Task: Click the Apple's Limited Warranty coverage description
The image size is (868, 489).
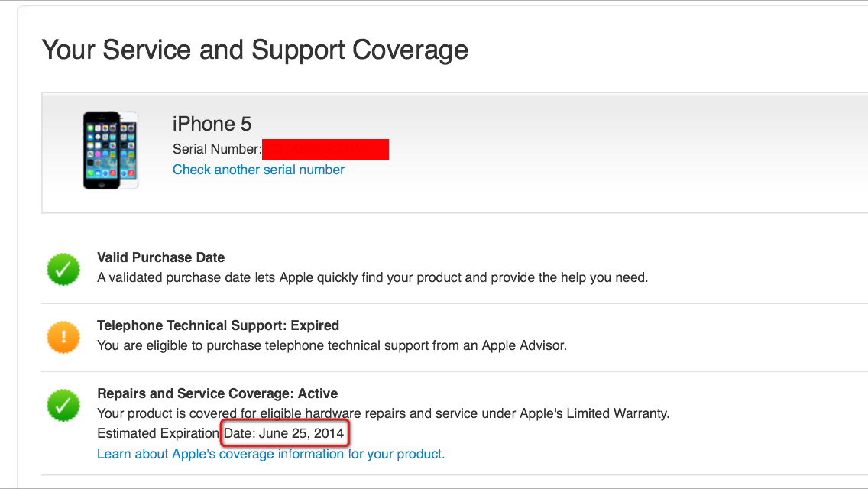Action: (383, 413)
